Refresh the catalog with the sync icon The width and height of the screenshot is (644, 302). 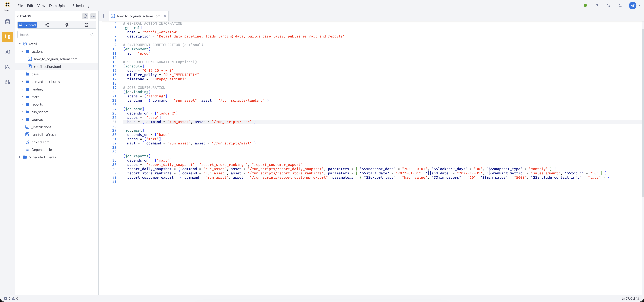85,16
